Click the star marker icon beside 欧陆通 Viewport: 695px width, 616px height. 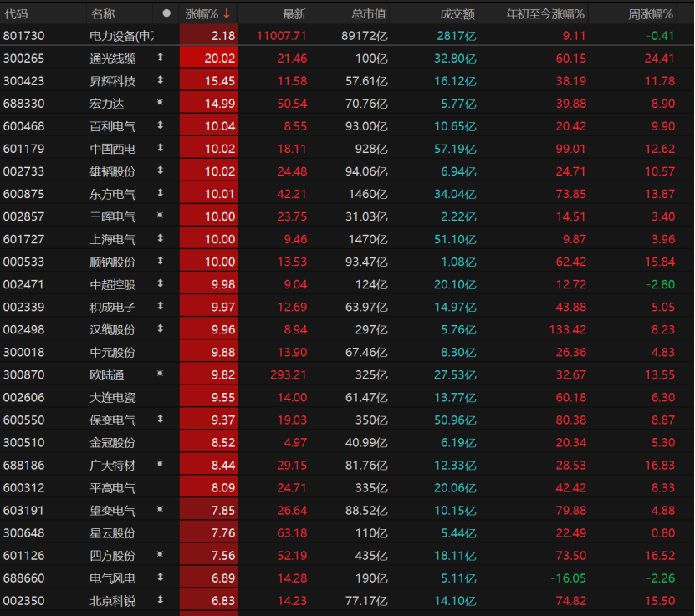[x=161, y=374]
